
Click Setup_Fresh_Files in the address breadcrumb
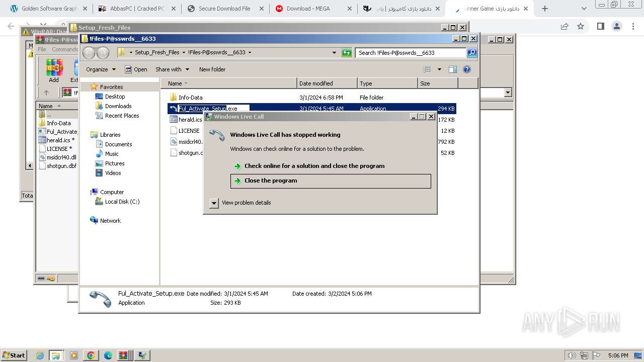[x=157, y=52]
